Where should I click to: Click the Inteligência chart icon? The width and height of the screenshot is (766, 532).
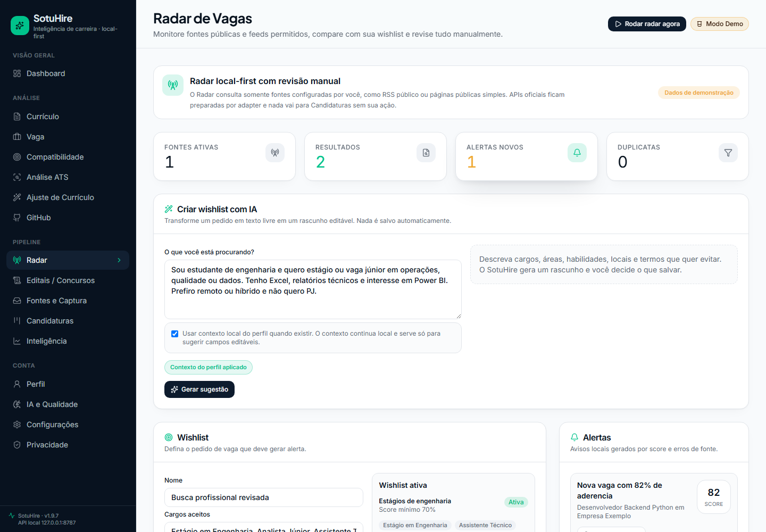tap(17, 341)
